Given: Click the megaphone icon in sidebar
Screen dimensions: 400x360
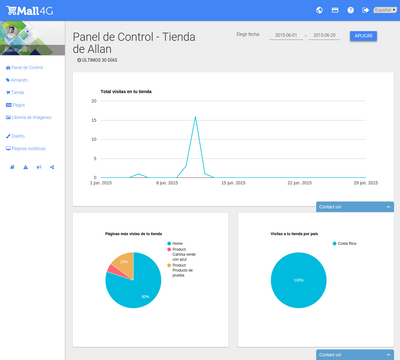Looking at the screenshot, I should 39,167.
